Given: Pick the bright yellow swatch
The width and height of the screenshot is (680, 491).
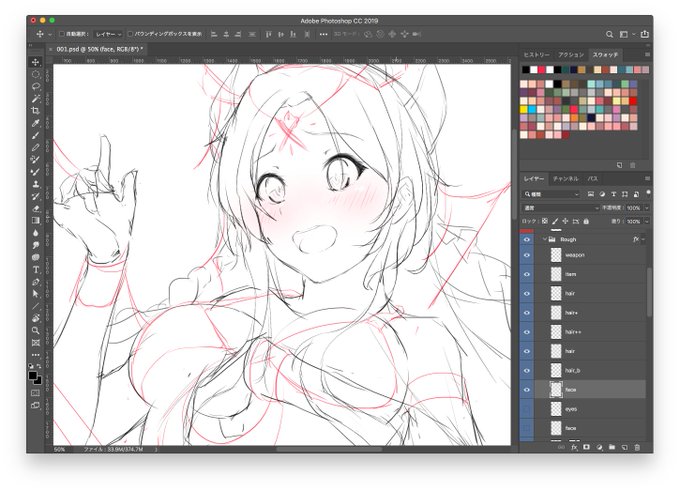Looking at the screenshot, I should [x=524, y=109].
